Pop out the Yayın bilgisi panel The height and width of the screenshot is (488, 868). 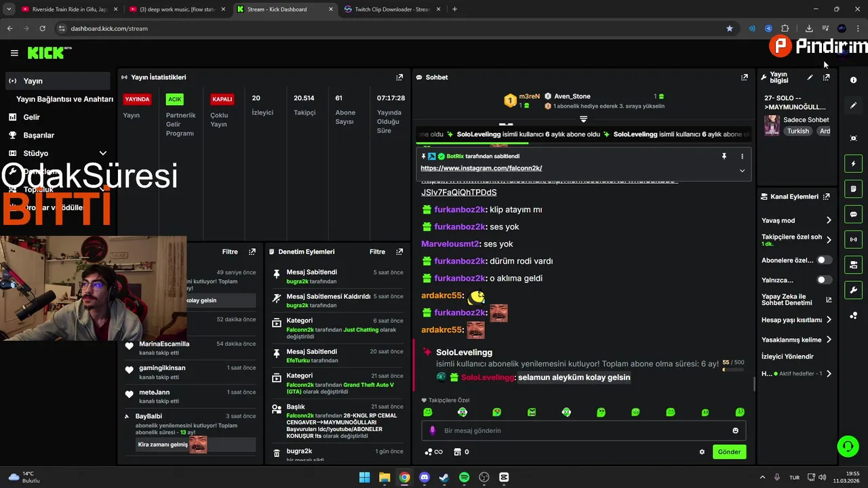point(826,77)
